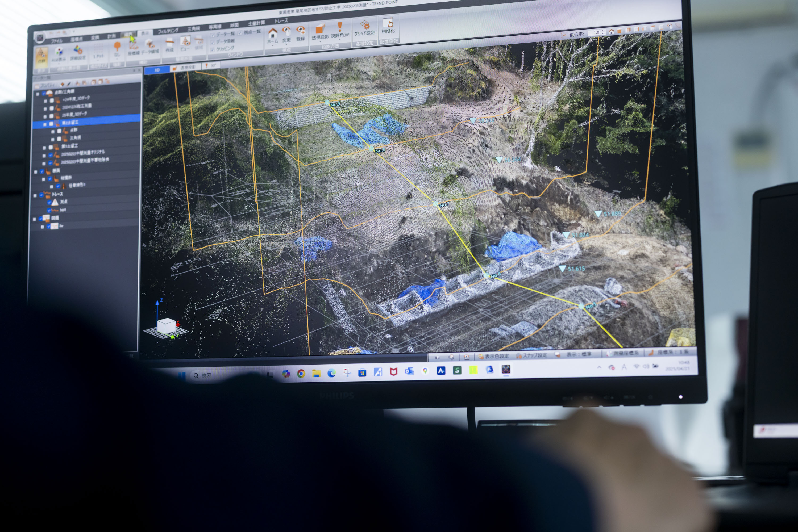Open the フィルタリング ribbon tab
This screenshot has height=532, width=798.
168,31
